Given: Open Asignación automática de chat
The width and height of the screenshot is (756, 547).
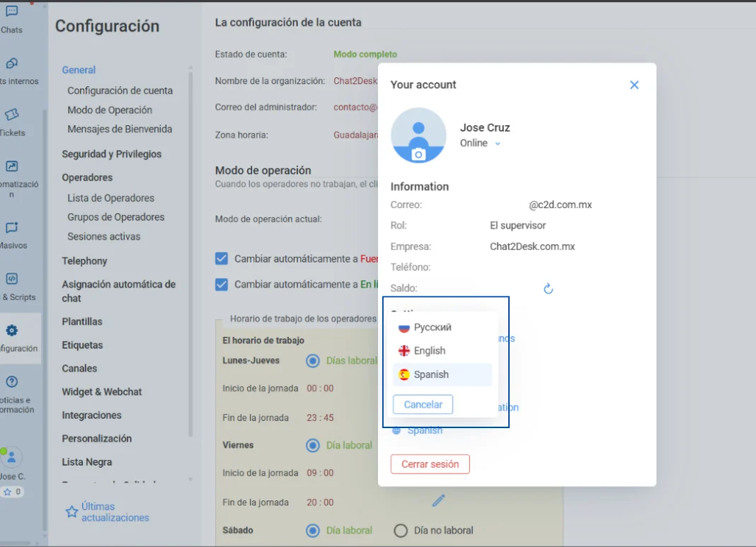Looking at the screenshot, I should point(119,291).
